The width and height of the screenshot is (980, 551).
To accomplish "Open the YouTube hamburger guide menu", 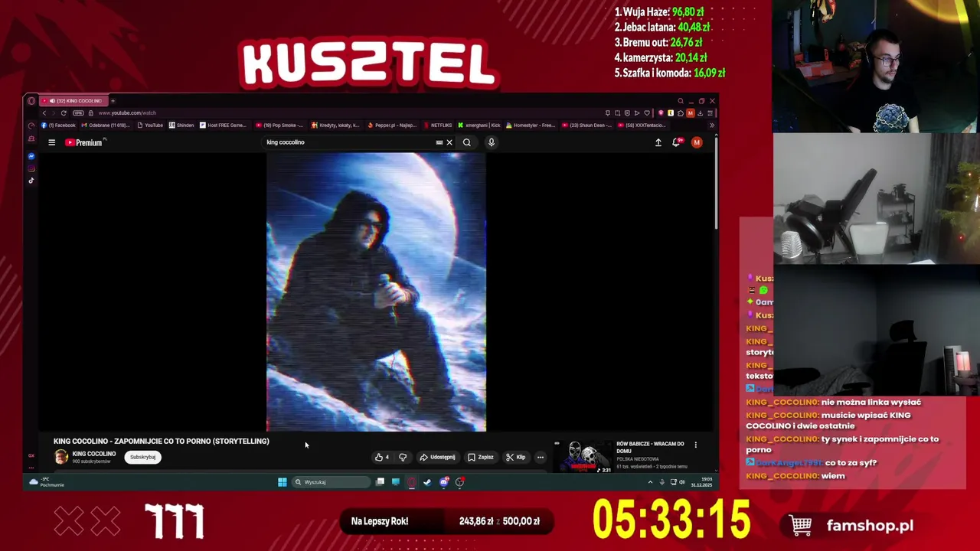I will coord(51,142).
